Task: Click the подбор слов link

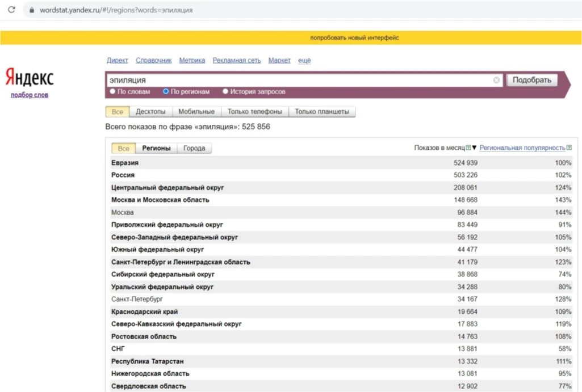Action: (x=30, y=95)
